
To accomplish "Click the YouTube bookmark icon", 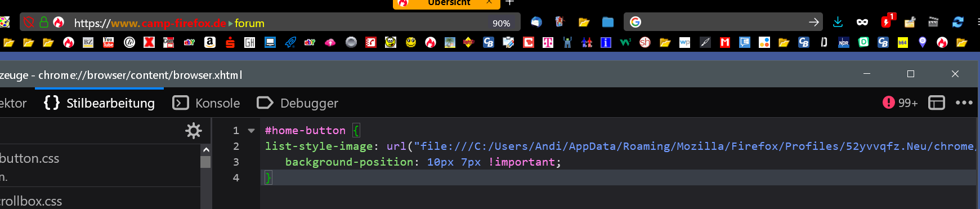I will click(x=109, y=42).
